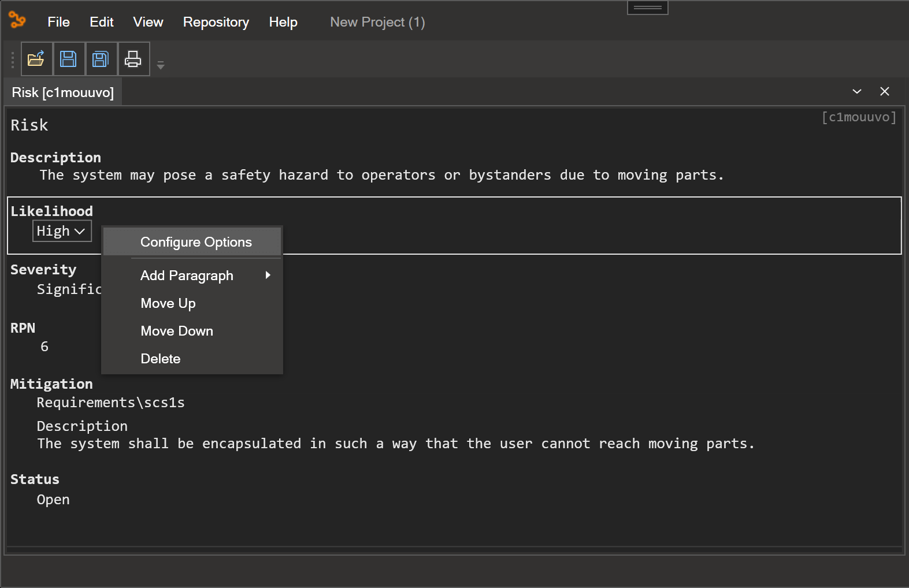Click the RPN heading
The width and height of the screenshot is (909, 588).
coord(23,328)
